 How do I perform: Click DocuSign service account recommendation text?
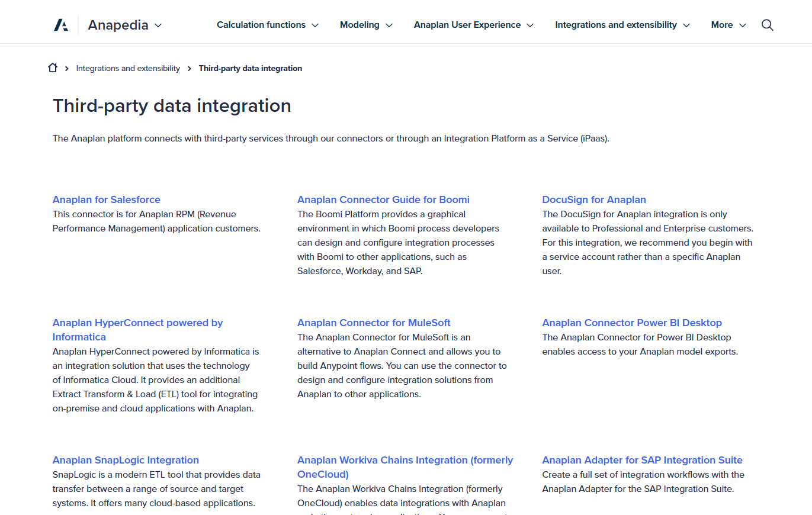647,243
